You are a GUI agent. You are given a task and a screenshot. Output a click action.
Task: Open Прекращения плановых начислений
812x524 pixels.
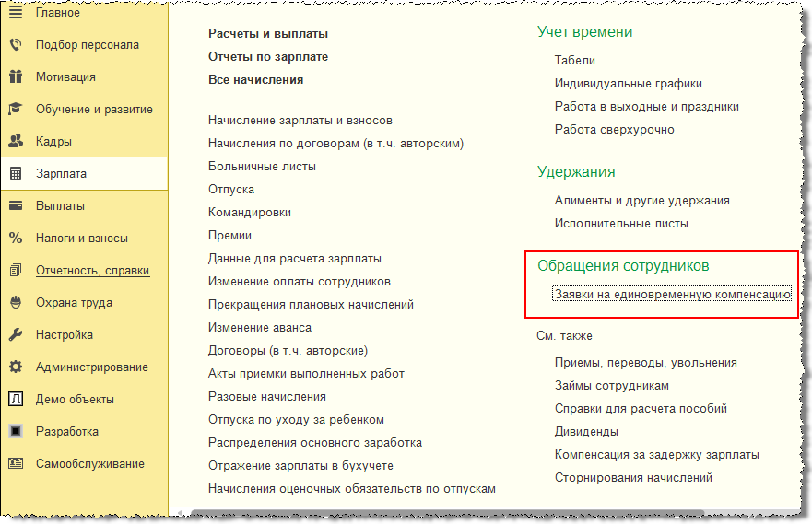pos(311,305)
